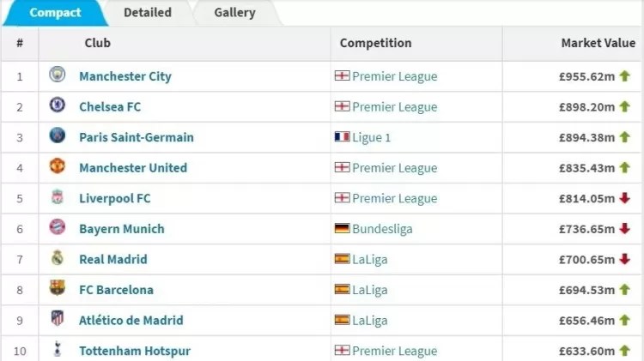Sort table by Club column header
This screenshot has width=644, height=361.
98,43
